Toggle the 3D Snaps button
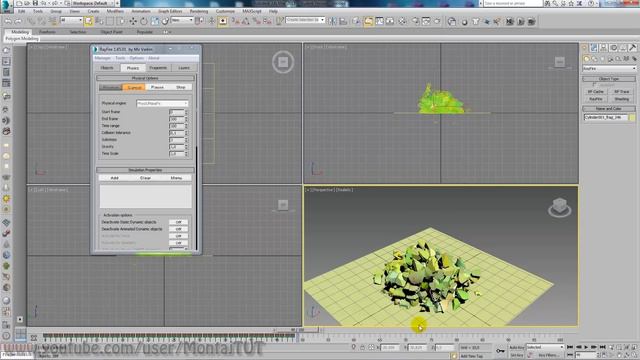 (x=236, y=21)
